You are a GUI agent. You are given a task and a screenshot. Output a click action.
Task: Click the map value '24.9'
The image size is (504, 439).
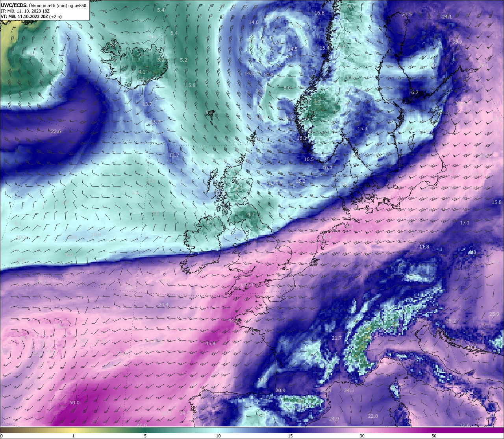334,418
